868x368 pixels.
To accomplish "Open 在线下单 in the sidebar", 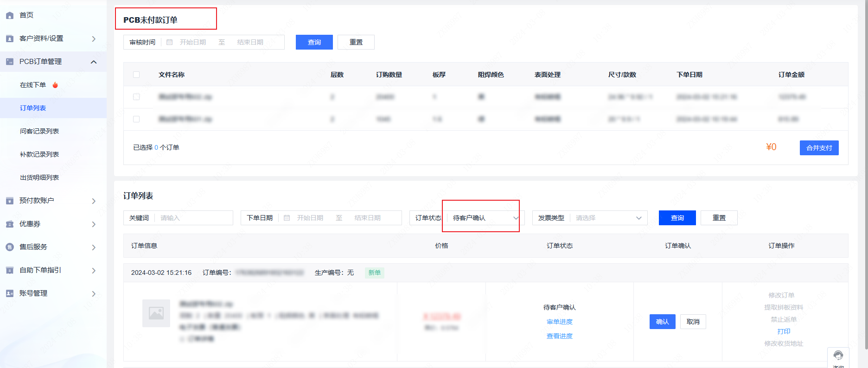I will coord(33,85).
